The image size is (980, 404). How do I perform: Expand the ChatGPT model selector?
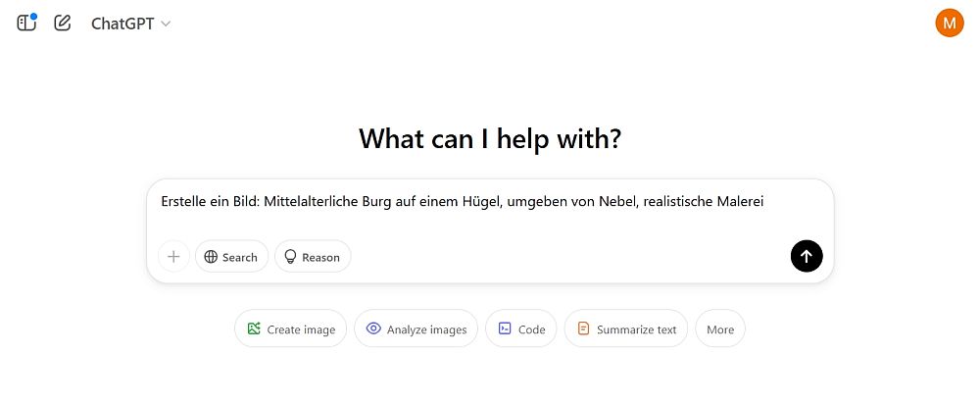click(130, 24)
